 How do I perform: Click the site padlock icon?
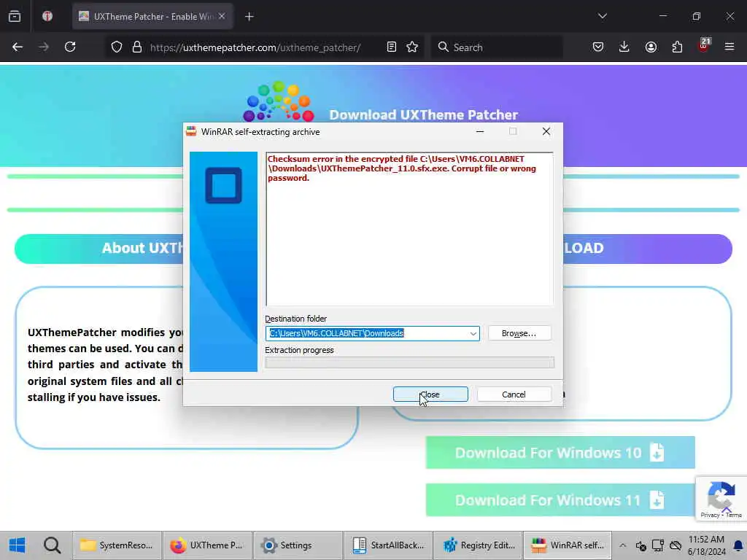(137, 47)
